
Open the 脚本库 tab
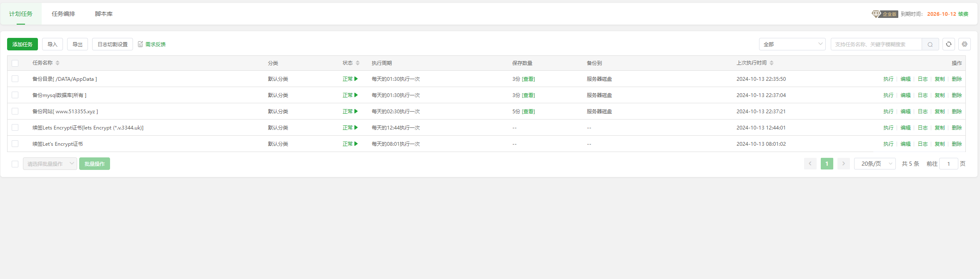104,14
